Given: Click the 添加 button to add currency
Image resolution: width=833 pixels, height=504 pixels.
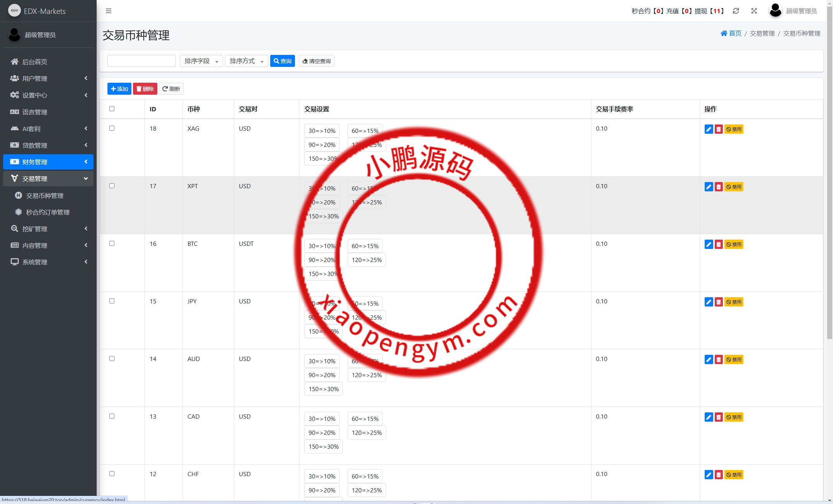Looking at the screenshot, I should pyautogui.click(x=119, y=89).
